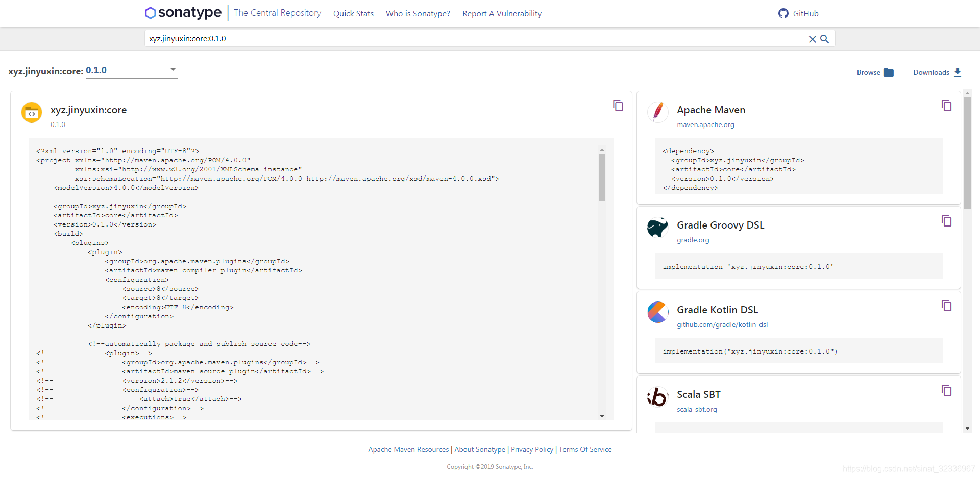Copy the Apache Maven dependency snippet

click(946, 106)
